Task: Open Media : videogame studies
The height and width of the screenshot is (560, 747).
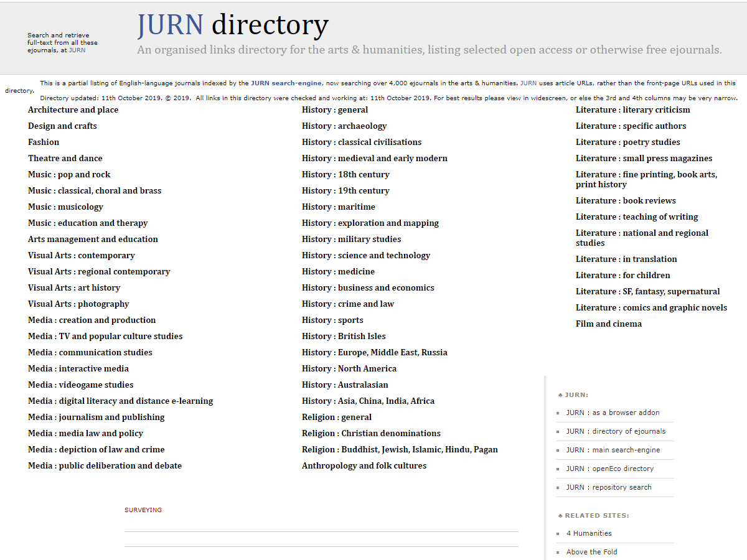Action: (x=80, y=385)
